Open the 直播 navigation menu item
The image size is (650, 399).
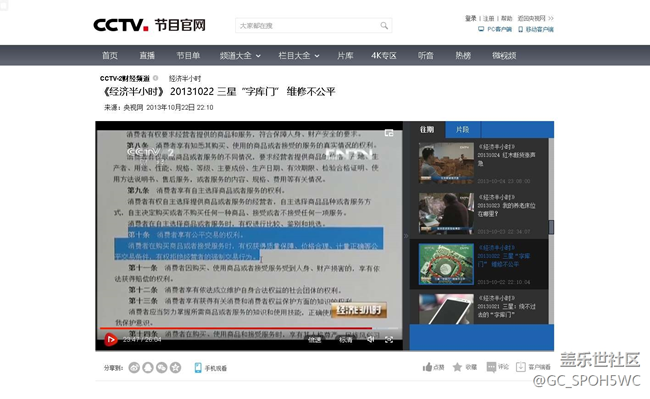[147, 56]
